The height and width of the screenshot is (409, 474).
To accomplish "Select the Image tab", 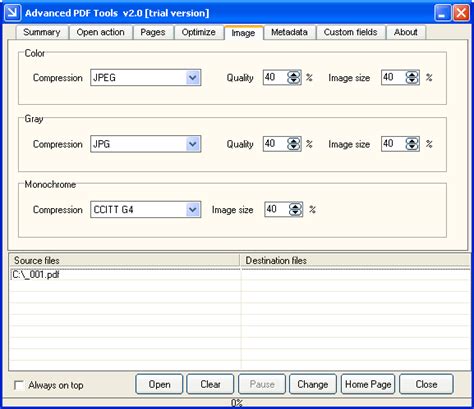I will tap(244, 33).
